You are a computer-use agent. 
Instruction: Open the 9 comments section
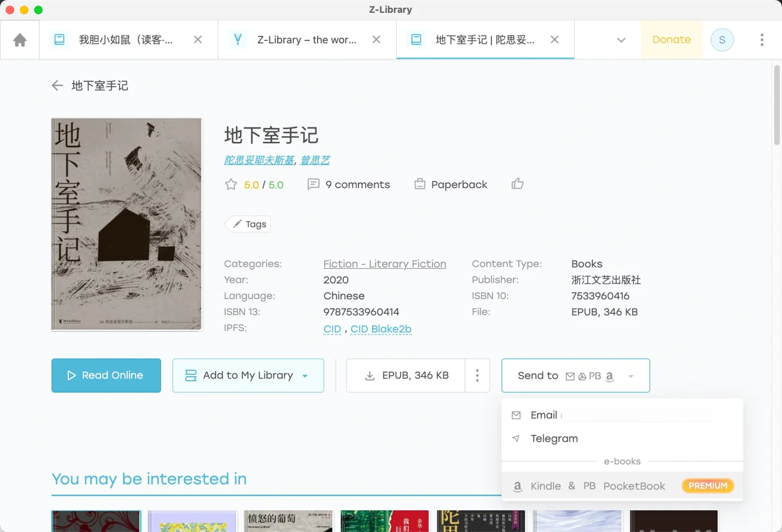358,184
